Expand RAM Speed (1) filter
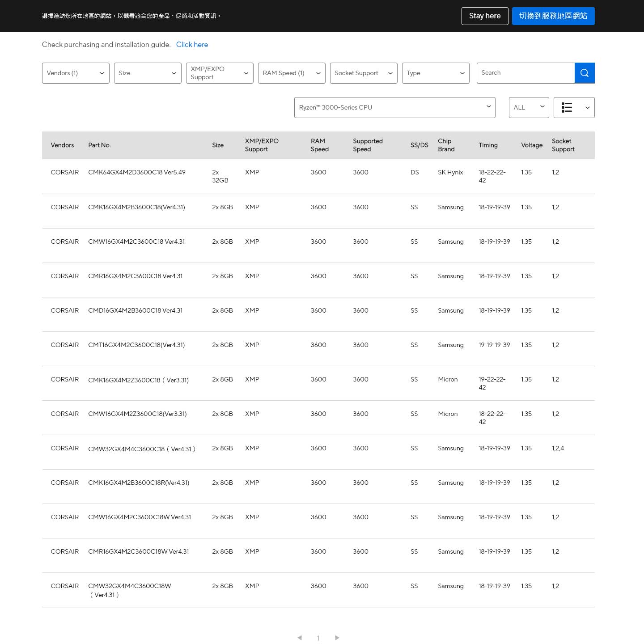 pos(292,73)
